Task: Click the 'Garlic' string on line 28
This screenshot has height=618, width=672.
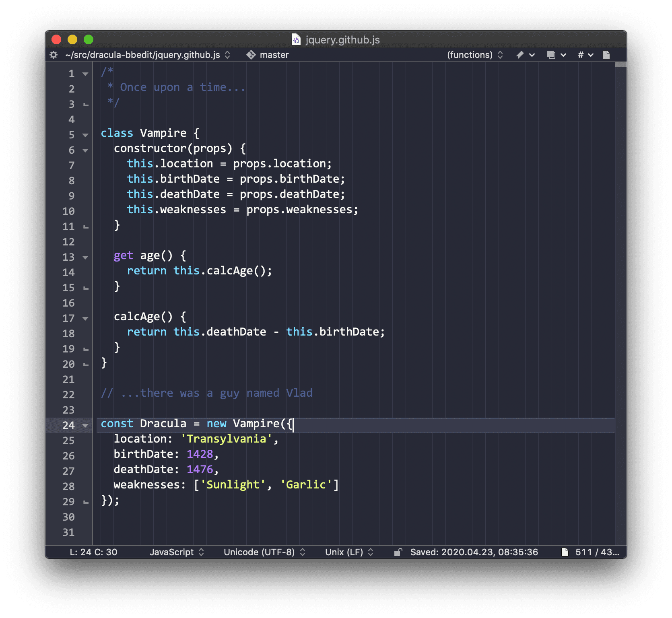Action: click(x=306, y=484)
